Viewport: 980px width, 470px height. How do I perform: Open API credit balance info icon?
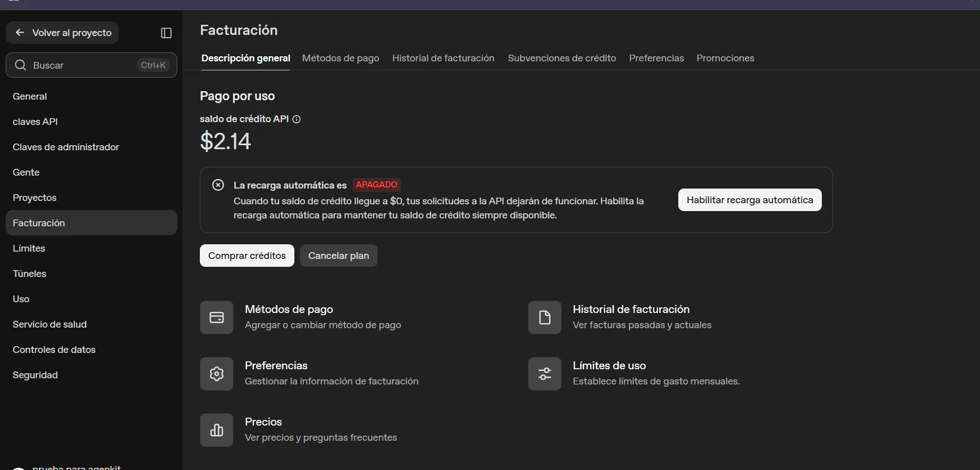click(297, 119)
